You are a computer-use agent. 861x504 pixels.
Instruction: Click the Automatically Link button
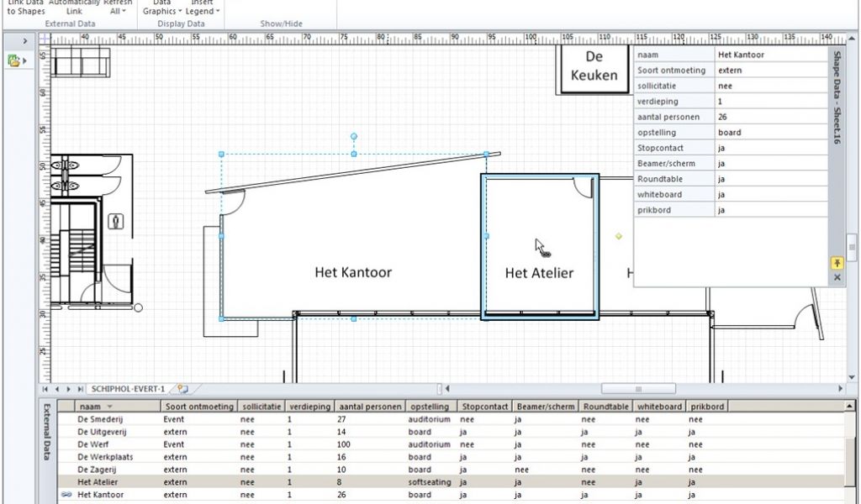click(x=74, y=8)
